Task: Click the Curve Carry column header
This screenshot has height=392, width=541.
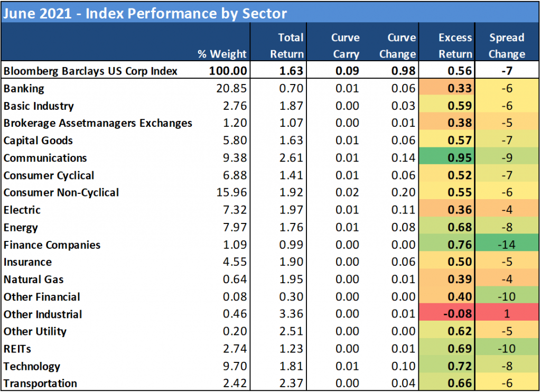Action: 346,45
